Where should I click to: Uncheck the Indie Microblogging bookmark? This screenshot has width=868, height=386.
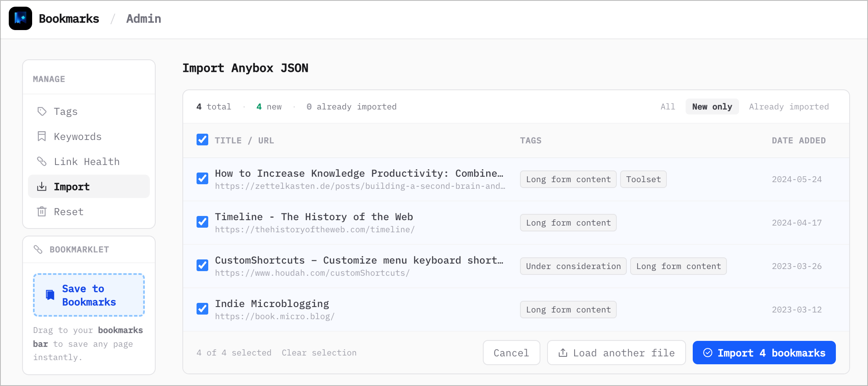point(202,309)
